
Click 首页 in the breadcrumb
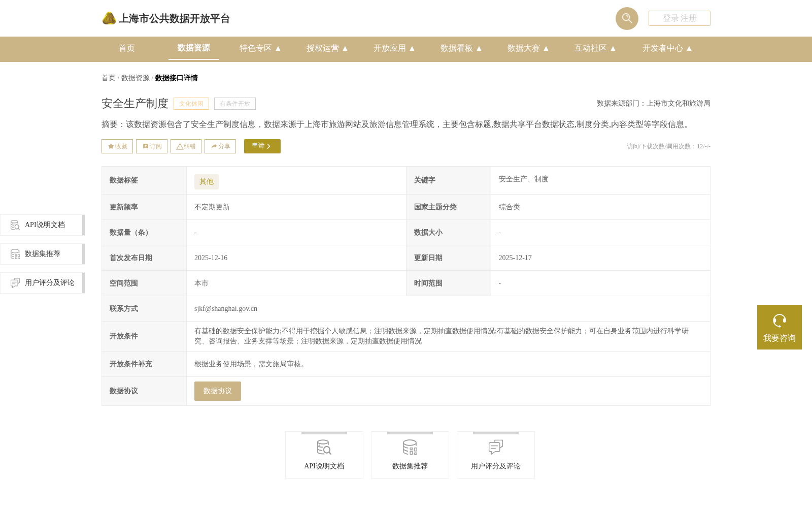coord(109,78)
